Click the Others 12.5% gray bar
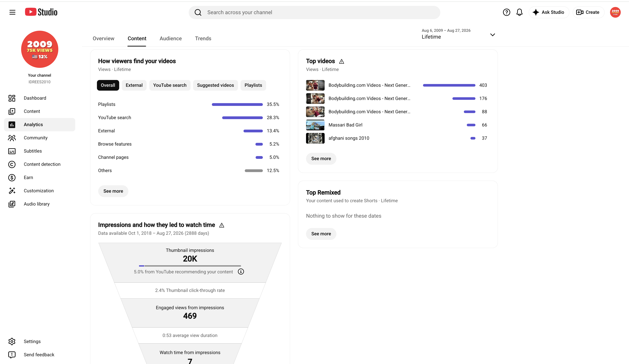 coord(254,171)
